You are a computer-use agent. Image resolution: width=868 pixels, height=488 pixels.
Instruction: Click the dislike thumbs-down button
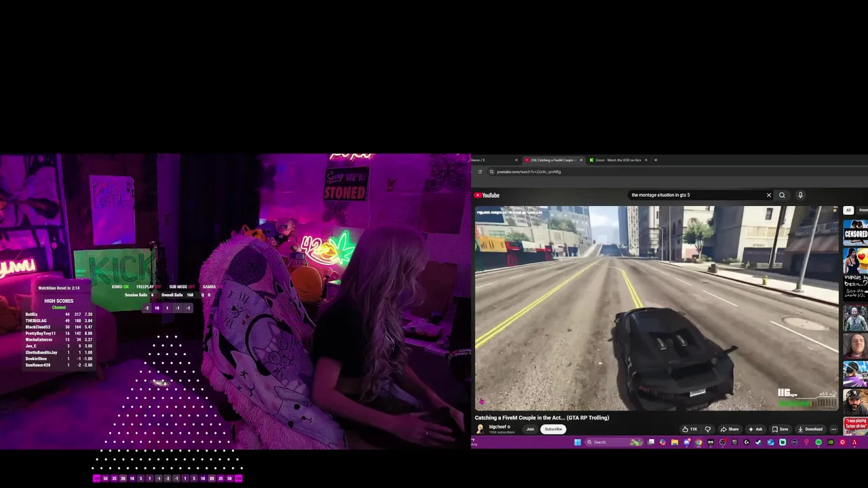pos(707,429)
